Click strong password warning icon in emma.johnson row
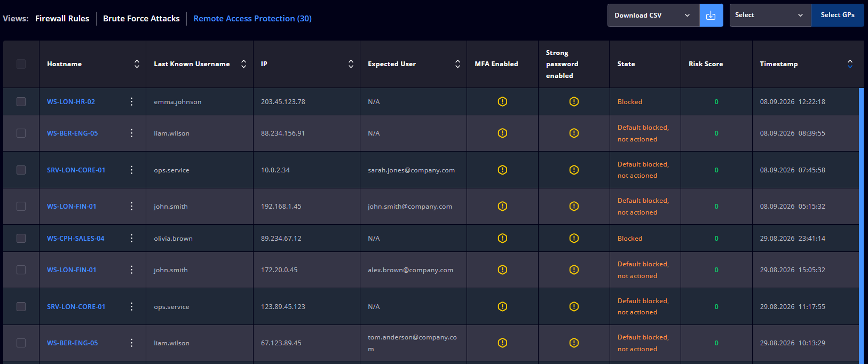The image size is (868, 364). tap(574, 101)
